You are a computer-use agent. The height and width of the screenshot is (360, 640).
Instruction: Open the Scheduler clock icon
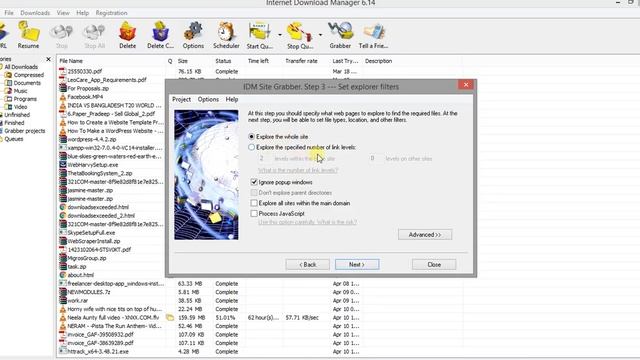tap(226, 35)
